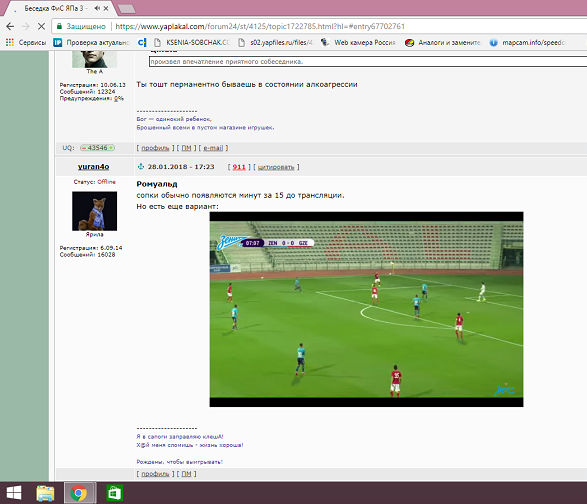Click post anchor icon before 28.01.2018
Viewport: 587px width, 504px height.
click(141, 167)
